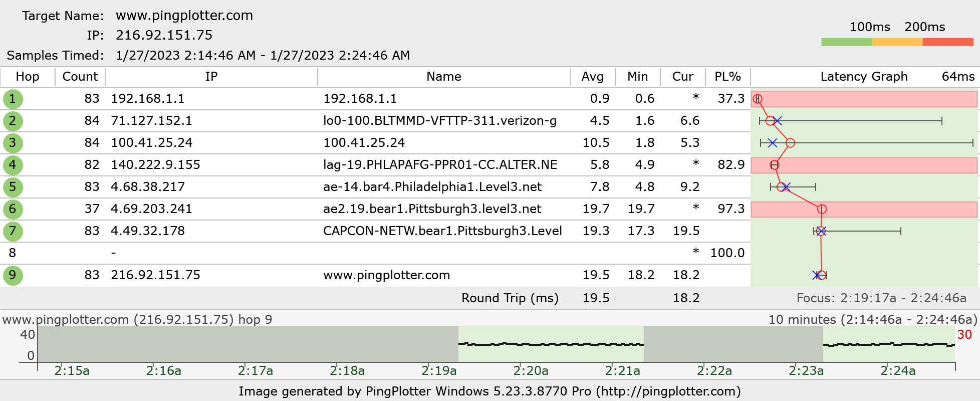Click the hop 1 red packet loss bar
This screenshot has width=980, height=401.
coord(864,99)
